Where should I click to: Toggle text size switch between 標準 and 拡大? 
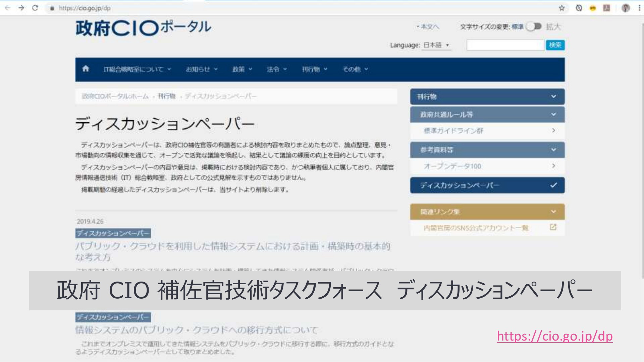point(534,26)
